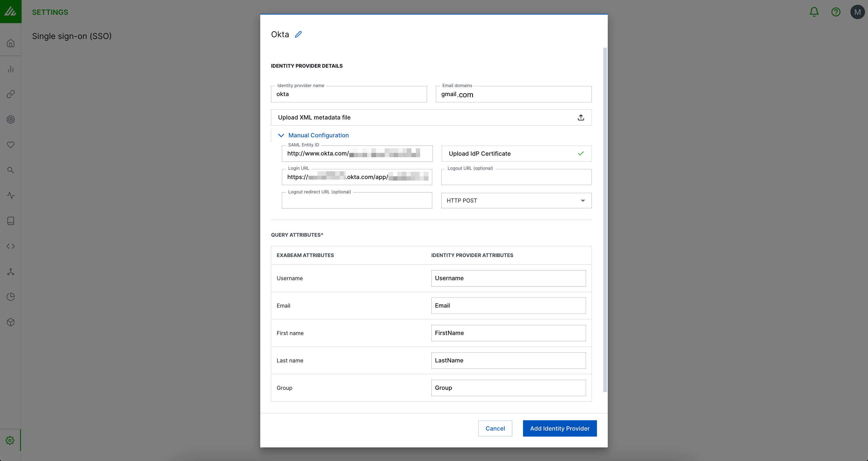This screenshot has height=461, width=868.
Task: Open the HTTP POST dropdown
Action: tap(516, 200)
